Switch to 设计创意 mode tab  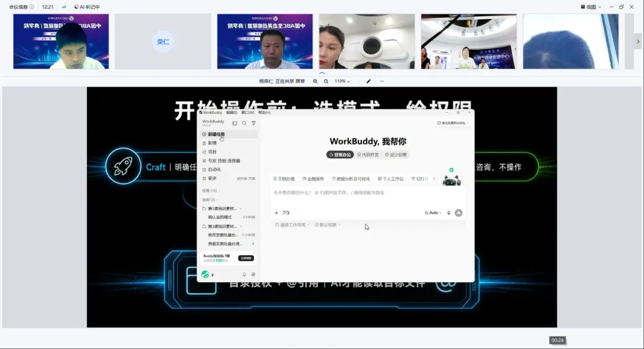[x=396, y=155]
